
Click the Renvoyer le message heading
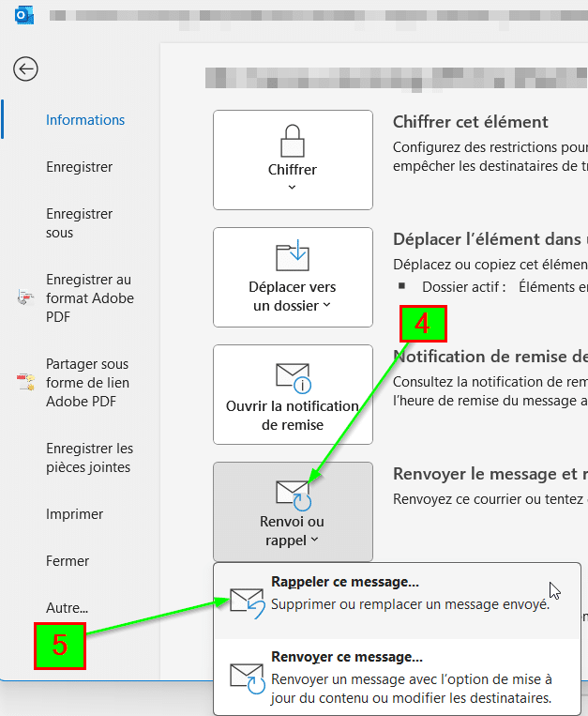click(x=490, y=474)
